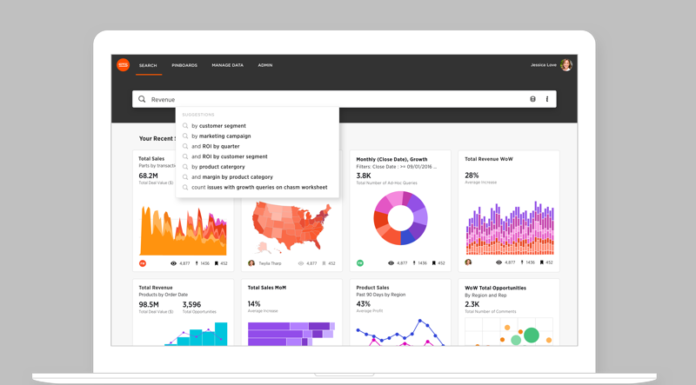Open the Total Revenue WoW card title

489,159
